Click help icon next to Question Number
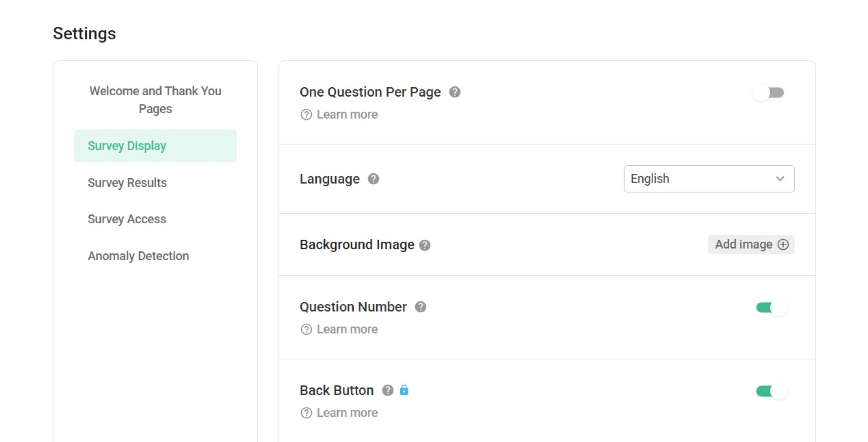This screenshot has width=868, height=442. point(420,307)
